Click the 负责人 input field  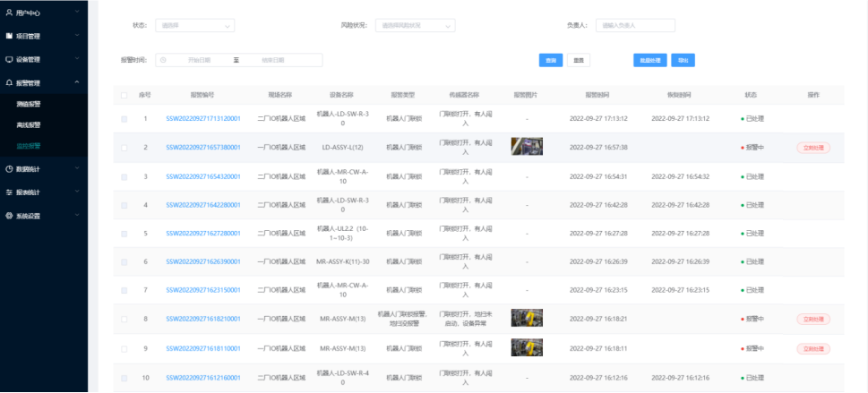(635, 25)
